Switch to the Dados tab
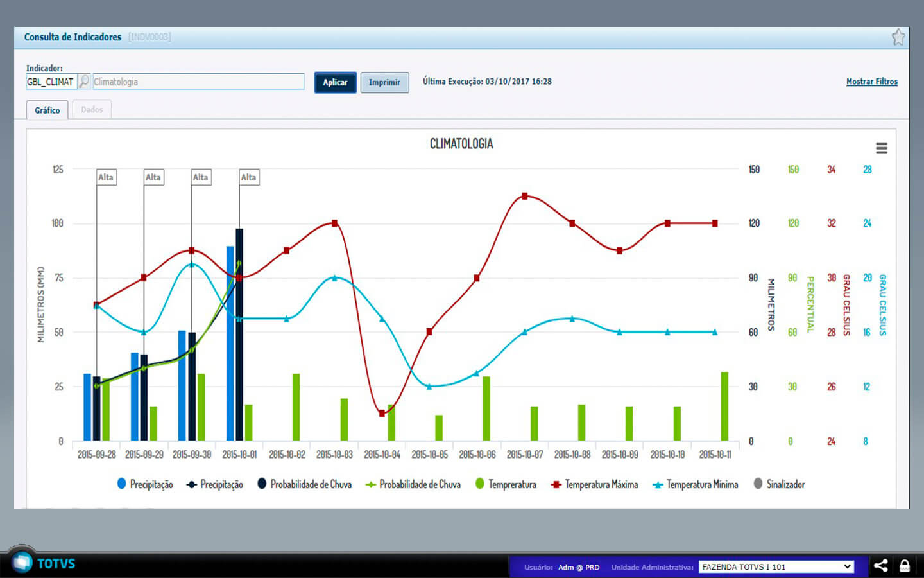Viewport: 924px width, 578px height. (x=92, y=110)
